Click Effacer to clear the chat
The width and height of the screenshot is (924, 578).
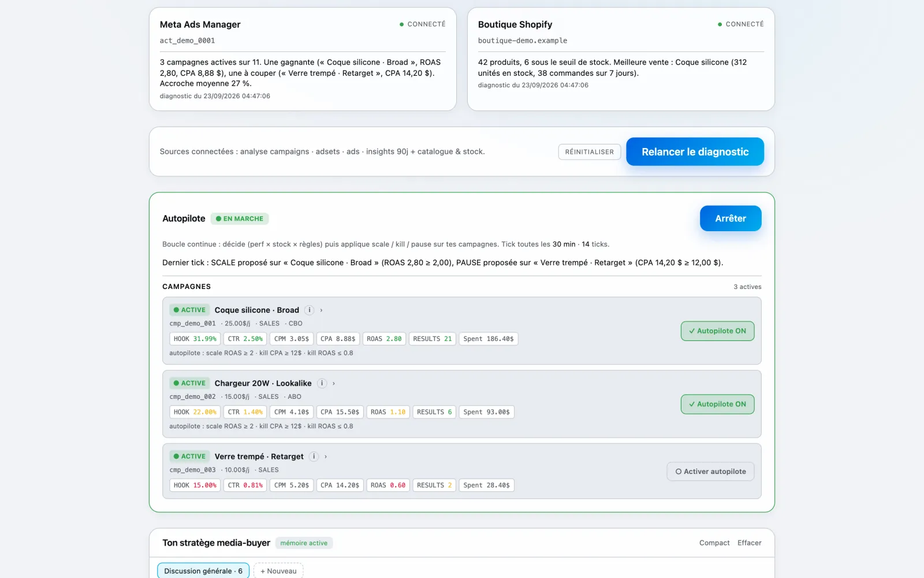tap(750, 543)
